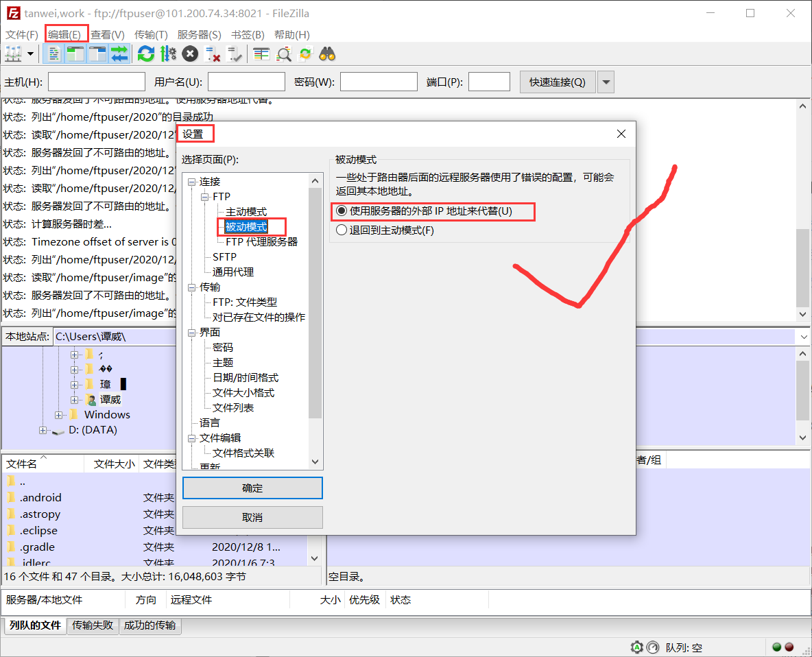The height and width of the screenshot is (657, 812).
Task: Select 对已存在文件的操作 settings page
Action: click(x=259, y=318)
